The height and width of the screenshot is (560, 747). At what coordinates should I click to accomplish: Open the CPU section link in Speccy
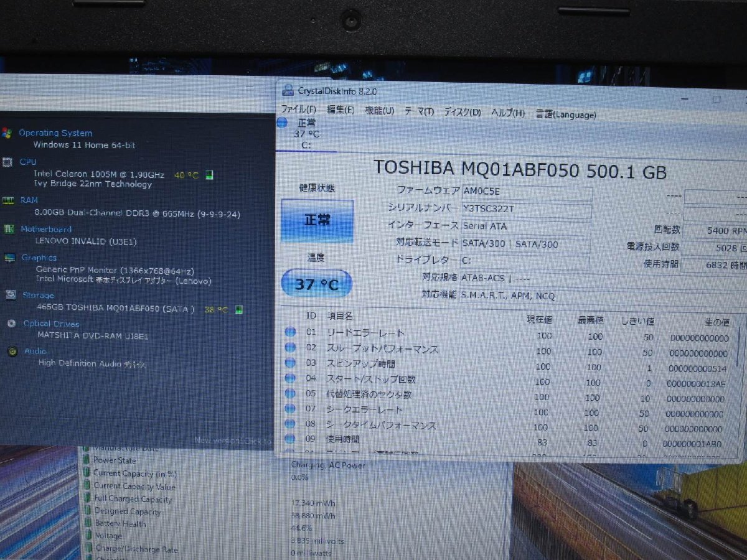[x=28, y=161]
